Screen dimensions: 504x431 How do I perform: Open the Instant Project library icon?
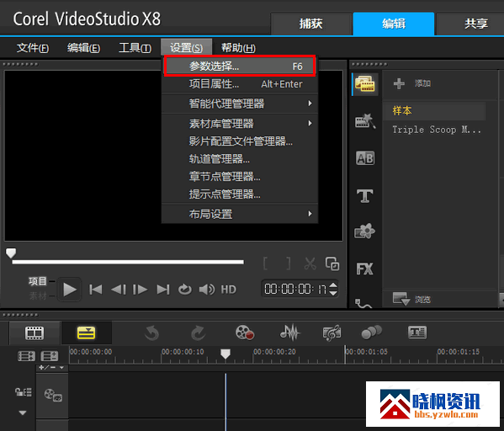[365, 121]
